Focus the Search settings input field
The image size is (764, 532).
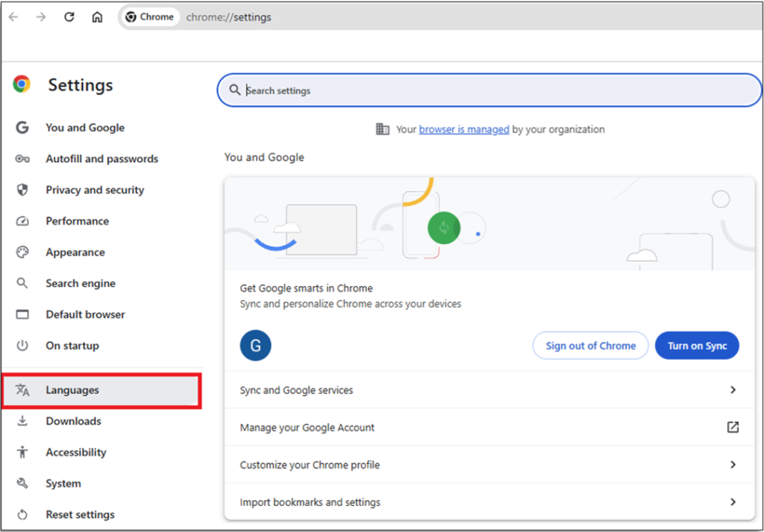(492, 90)
